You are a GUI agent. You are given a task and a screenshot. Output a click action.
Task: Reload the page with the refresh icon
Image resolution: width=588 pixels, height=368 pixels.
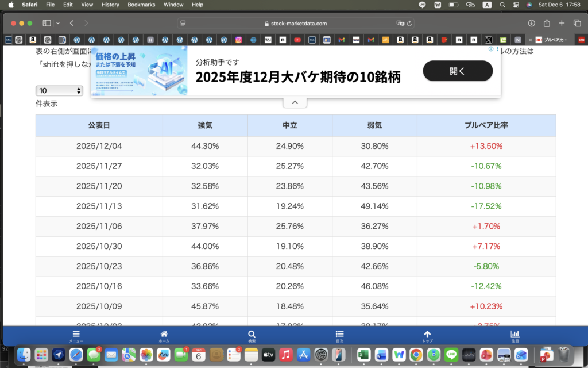click(x=409, y=24)
